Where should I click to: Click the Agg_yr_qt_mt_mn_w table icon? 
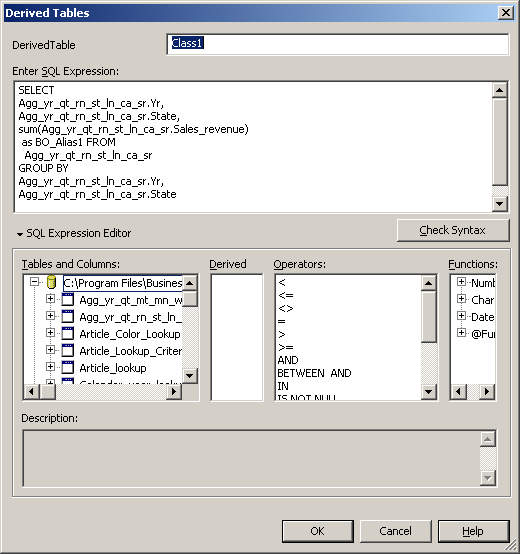pos(67,300)
